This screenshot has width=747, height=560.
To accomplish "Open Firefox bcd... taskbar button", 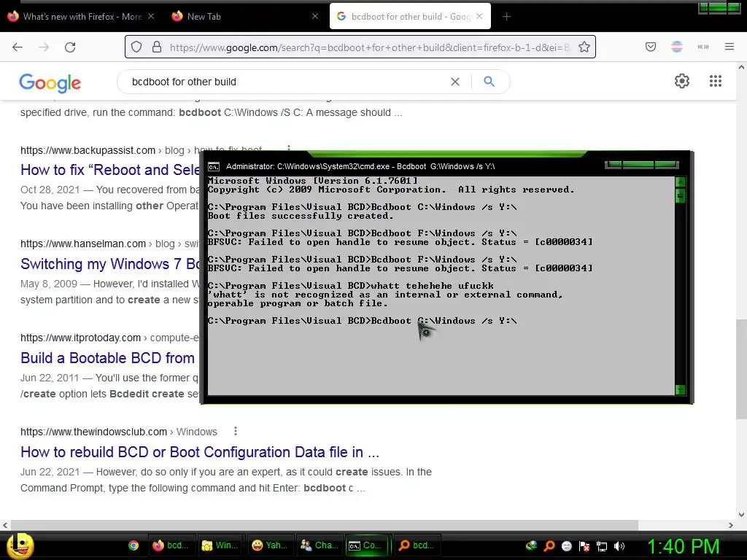I will 171,545.
